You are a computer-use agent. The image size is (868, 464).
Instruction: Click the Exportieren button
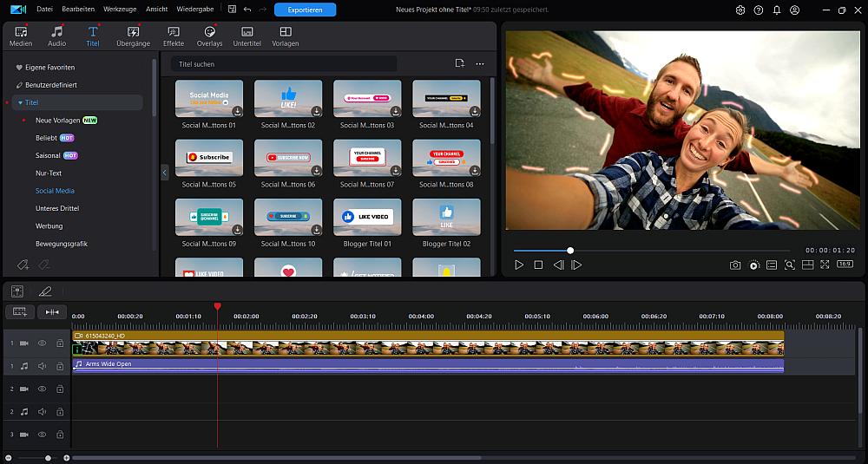(x=305, y=10)
